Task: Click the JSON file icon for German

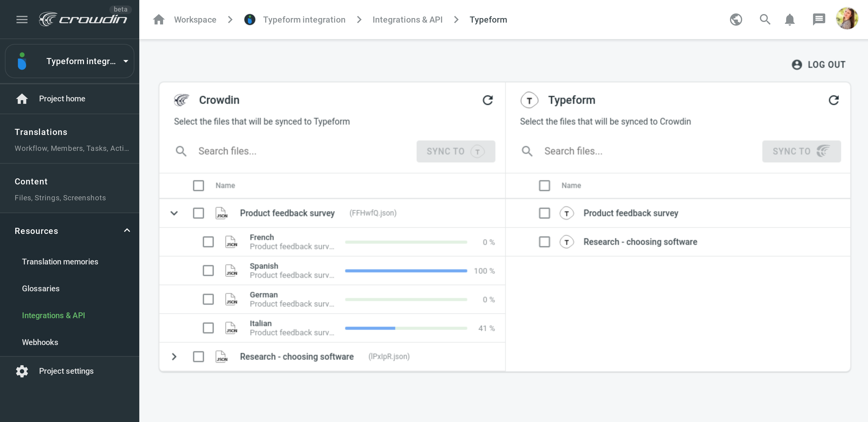Action: 232,299
